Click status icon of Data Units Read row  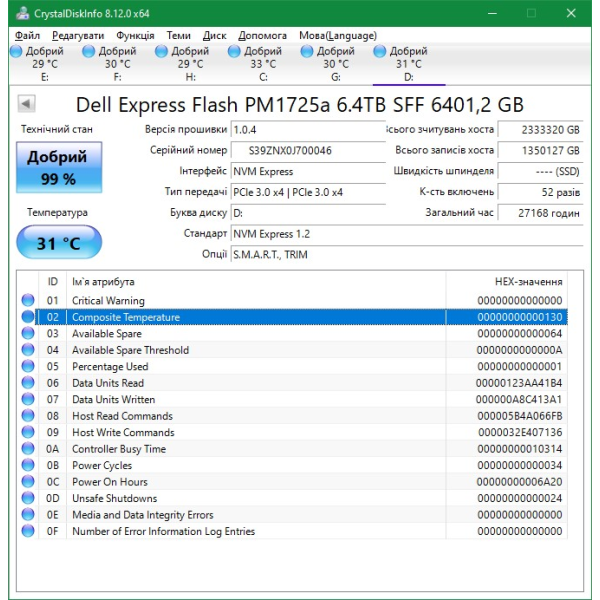click(28, 382)
